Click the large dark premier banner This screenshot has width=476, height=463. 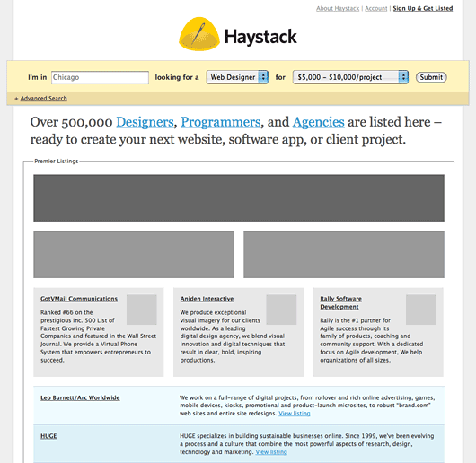[x=239, y=197]
